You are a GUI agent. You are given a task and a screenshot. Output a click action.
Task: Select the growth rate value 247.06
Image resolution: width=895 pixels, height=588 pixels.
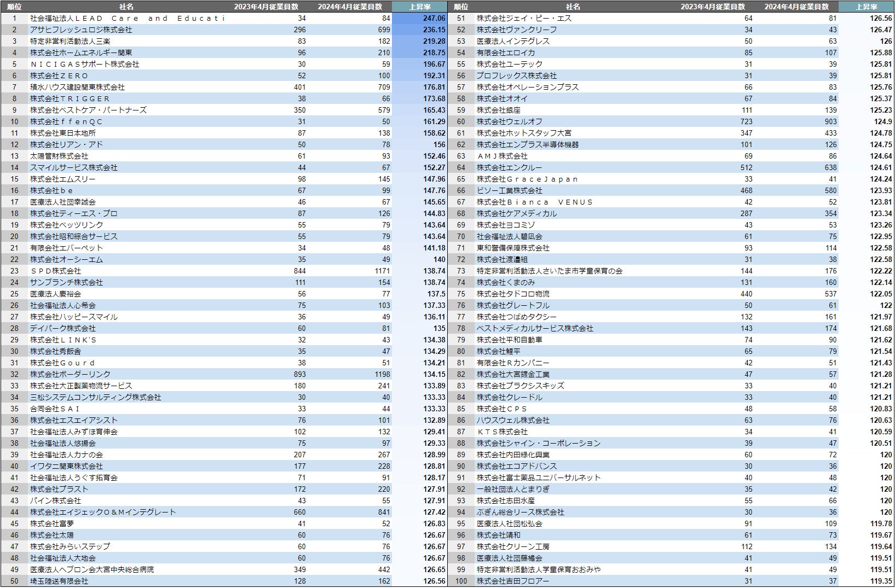click(434, 18)
